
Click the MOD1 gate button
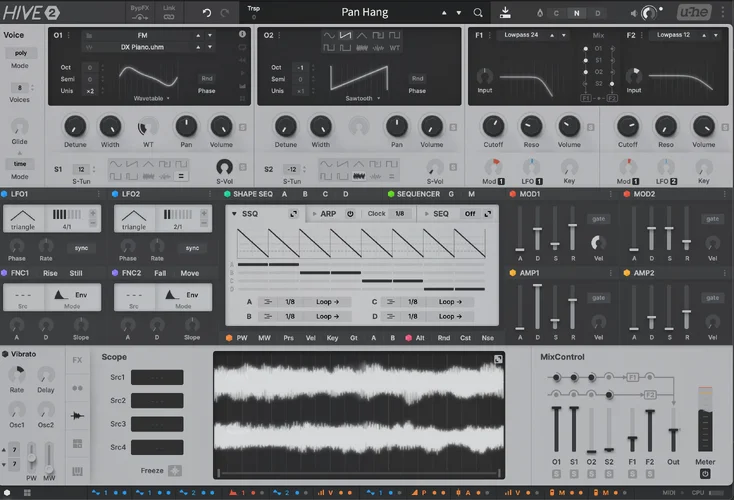(598, 219)
